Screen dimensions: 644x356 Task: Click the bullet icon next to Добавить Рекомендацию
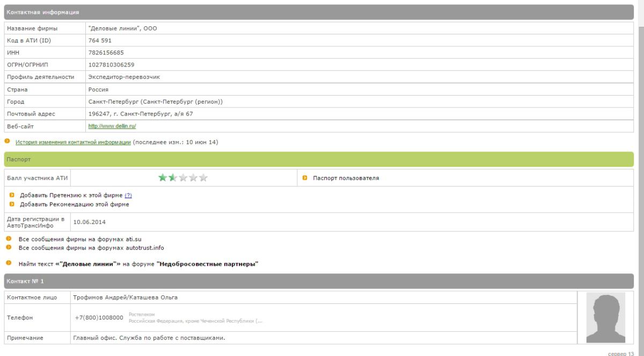click(11, 204)
